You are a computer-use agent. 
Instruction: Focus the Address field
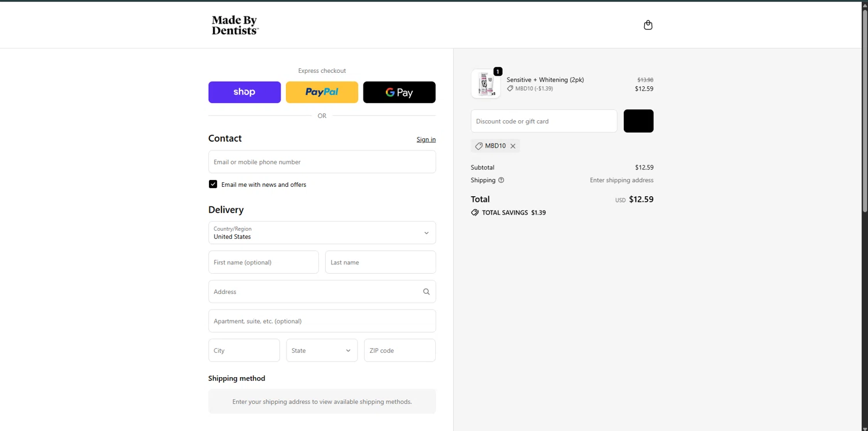click(x=322, y=292)
